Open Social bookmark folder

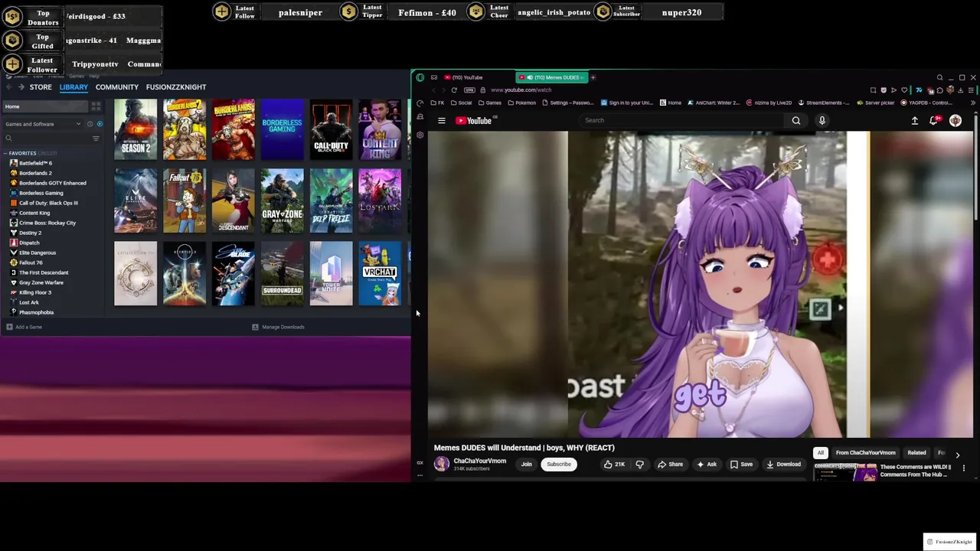(x=462, y=103)
